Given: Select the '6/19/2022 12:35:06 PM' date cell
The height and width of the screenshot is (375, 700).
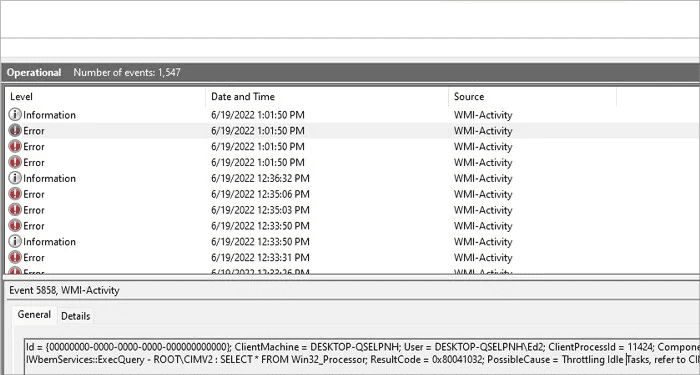Looking at the screenshot, I should click(260, 194).
